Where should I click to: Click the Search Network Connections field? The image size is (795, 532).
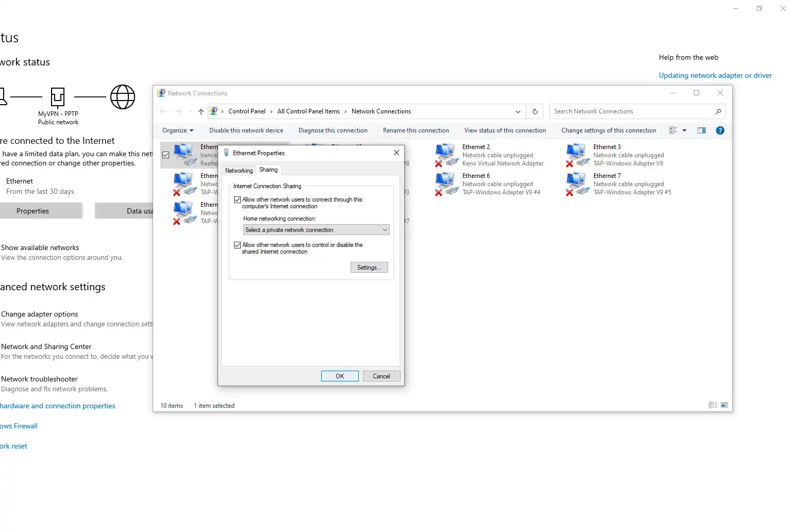632,111
